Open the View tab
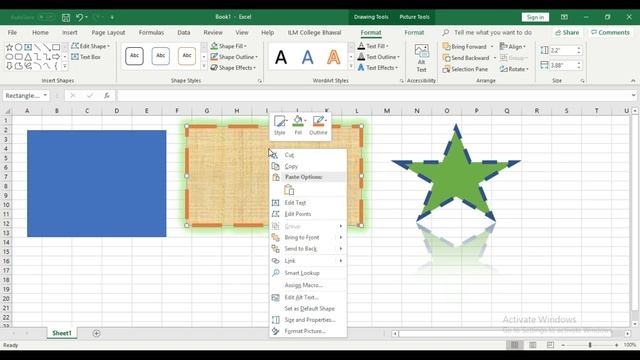 tap(242, 32)
